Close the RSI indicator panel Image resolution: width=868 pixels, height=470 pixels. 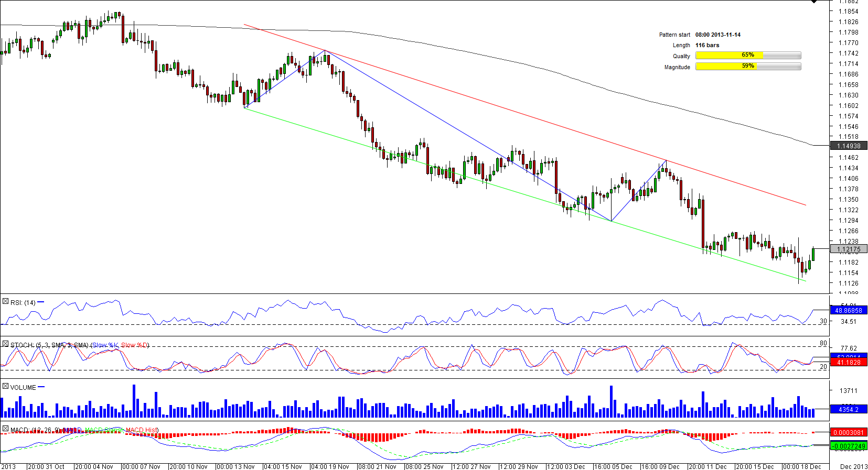[5, 302]
